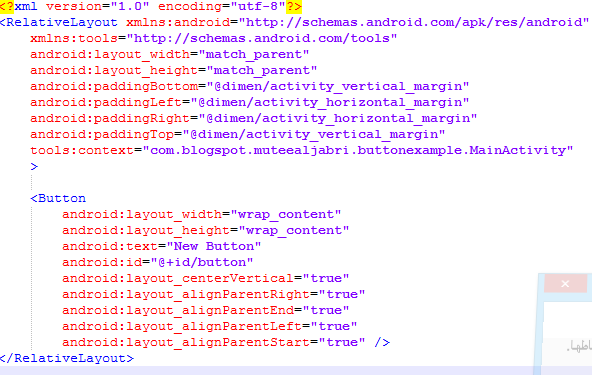Click the Button opening tag

[58, 198]
